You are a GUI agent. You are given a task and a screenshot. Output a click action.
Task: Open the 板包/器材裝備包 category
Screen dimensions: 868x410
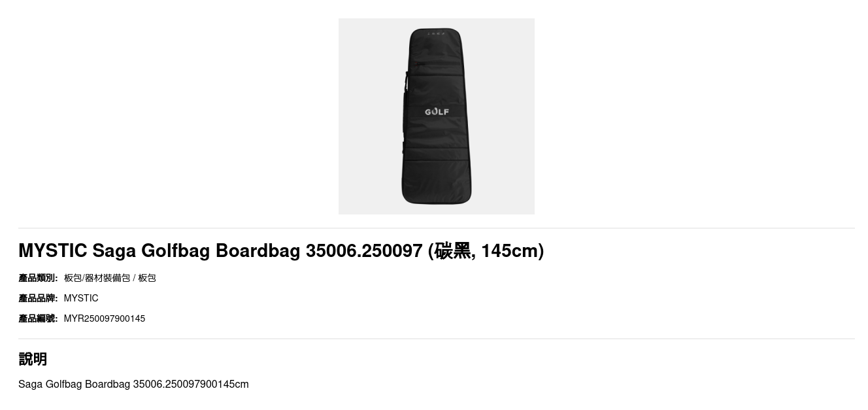click(97, 278)
